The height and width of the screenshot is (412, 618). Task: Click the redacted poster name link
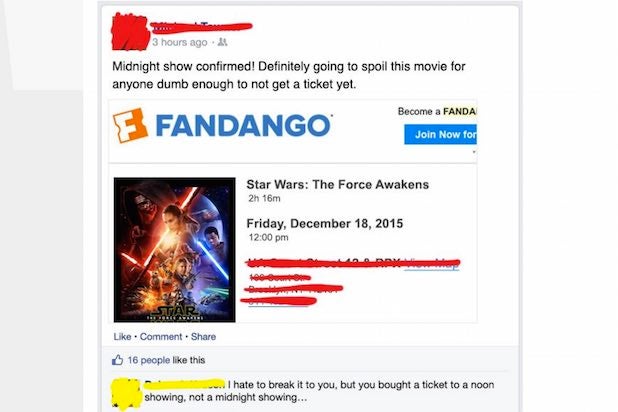(x=201, y=26)
